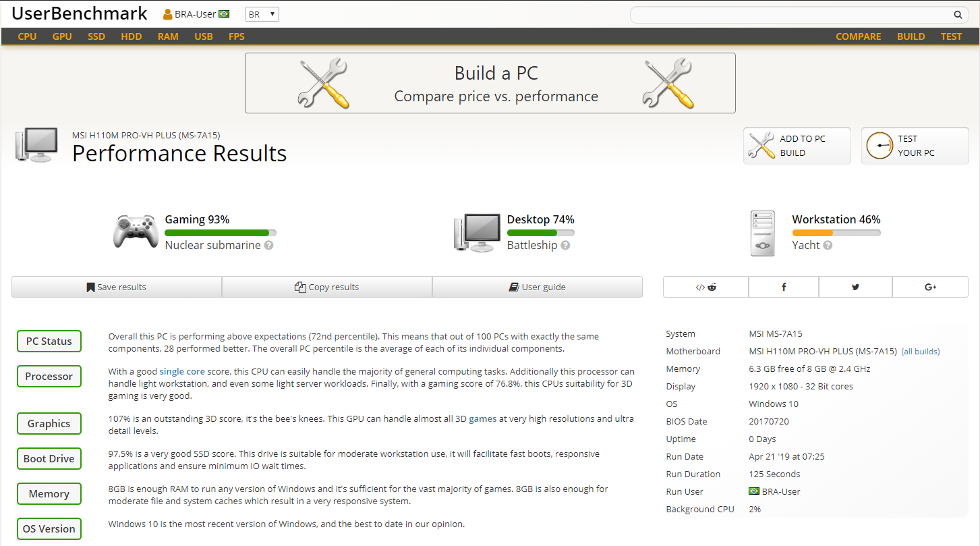Click the 125 Seconds run duration value
Viewport: 980px width, 546px height.
[775, 474]
